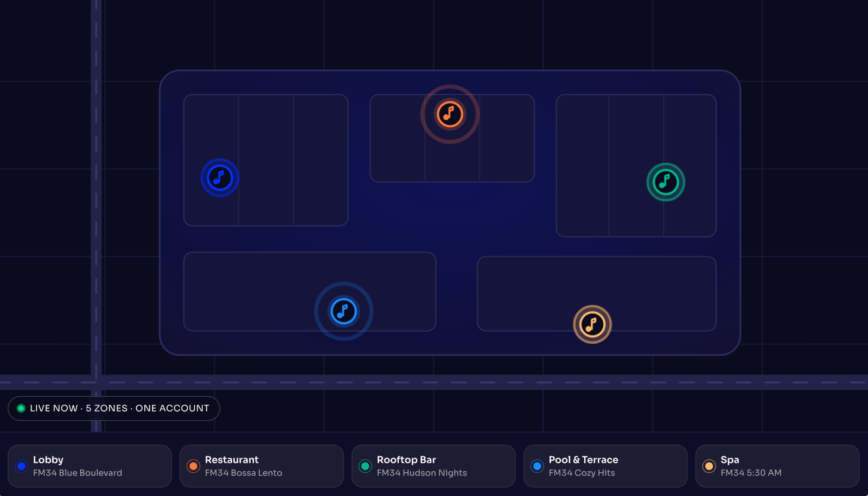Click the orange music note zone marker
868x496 pixels.
(450, 114)
